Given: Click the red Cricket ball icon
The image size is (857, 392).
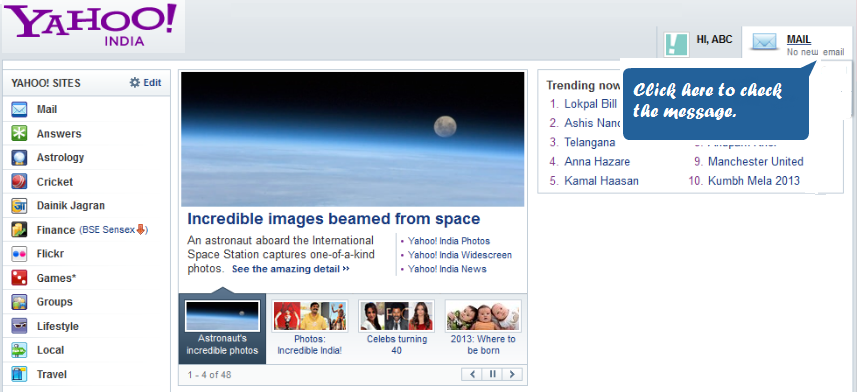Looking at the screenshot, I should [x=19, y=182].
